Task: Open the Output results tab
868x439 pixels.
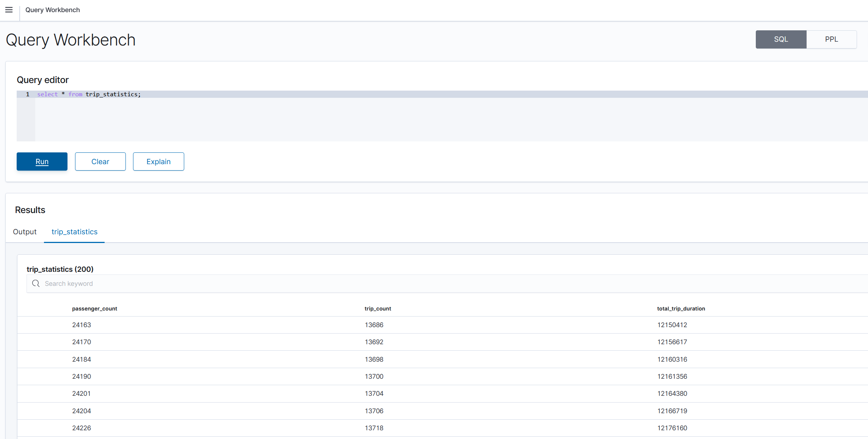Action: pyautogui.click(x=25, y=232)
